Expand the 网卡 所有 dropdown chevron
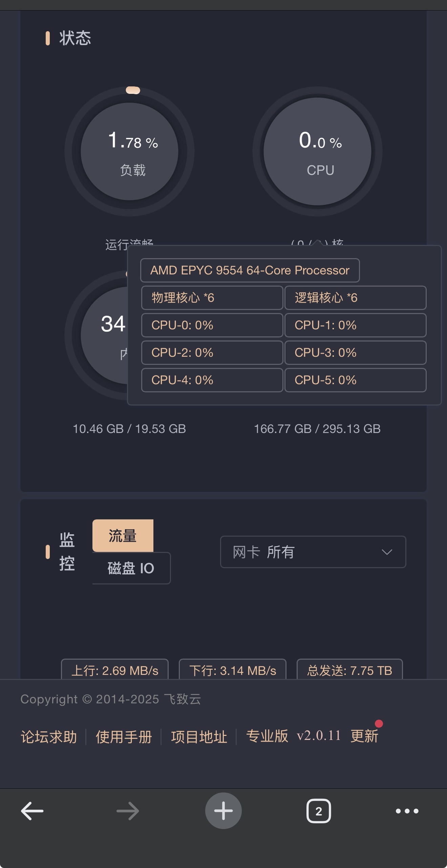Screen dimensions: 447x868 (x=387, y=552)
